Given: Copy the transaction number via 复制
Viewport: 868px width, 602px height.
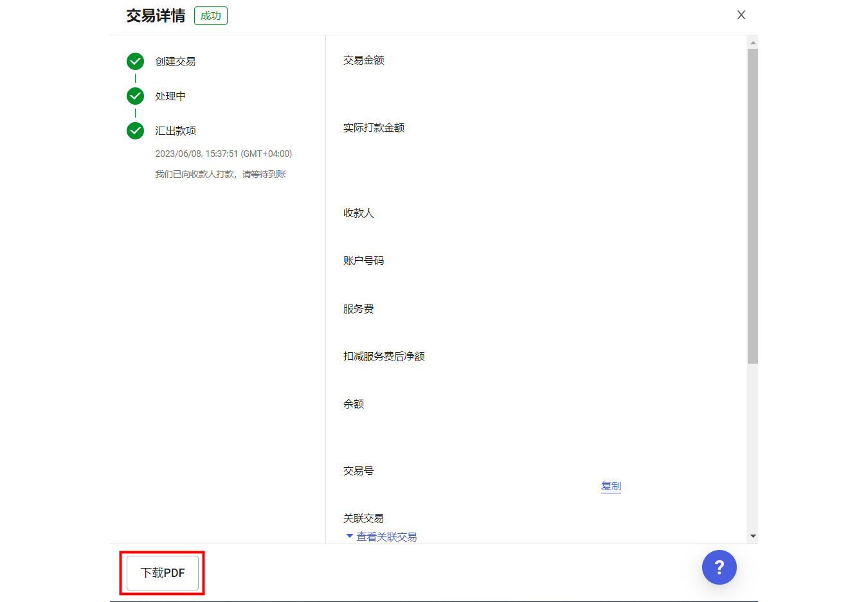Looking at the screenshot, I should click(610, 486).
